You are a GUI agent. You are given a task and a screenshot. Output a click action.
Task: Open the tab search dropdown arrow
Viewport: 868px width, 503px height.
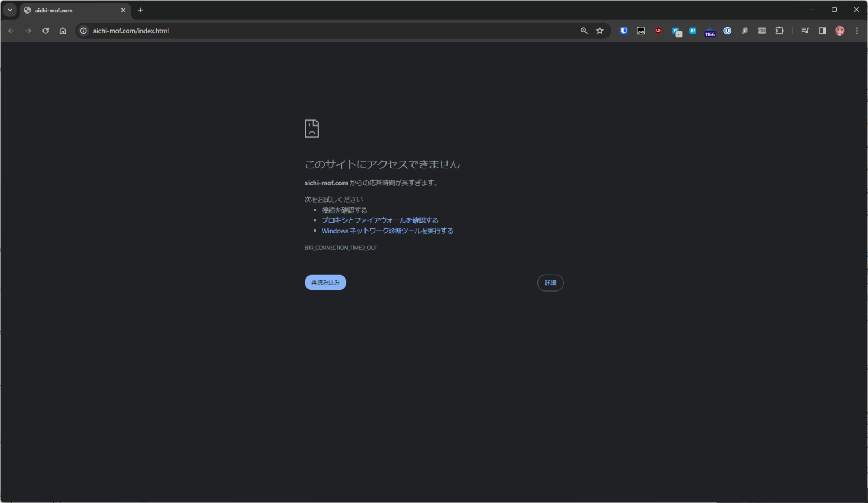click(x=10, y=10)
